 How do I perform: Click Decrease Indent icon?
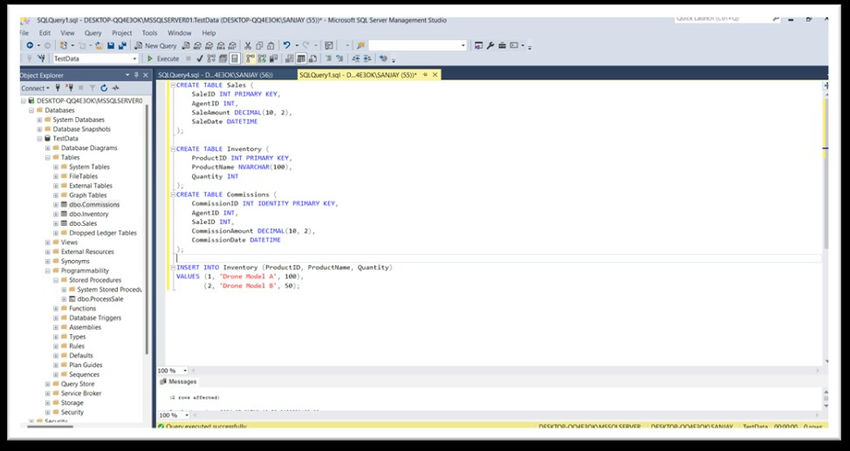tap(356, 59)
